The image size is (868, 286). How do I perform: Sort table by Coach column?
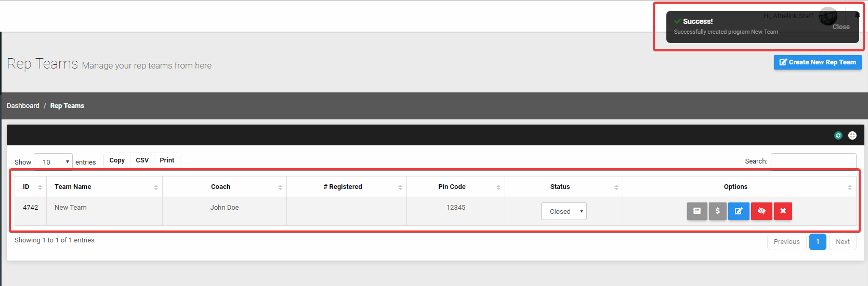click(224, 187)
